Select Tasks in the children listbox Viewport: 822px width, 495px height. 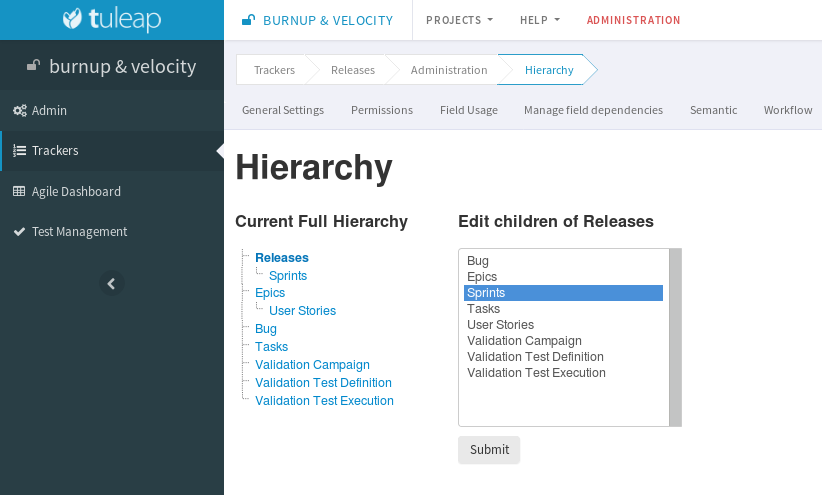tap(564, 309)
